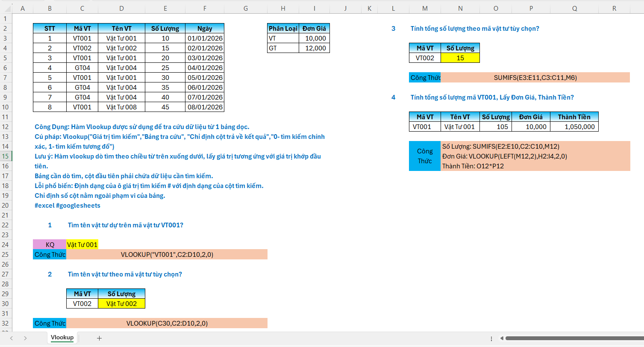Viewport: 644px width, 347px height.
Task: Click the three-dot tab bar resize handle
Action: coord(491,338)
